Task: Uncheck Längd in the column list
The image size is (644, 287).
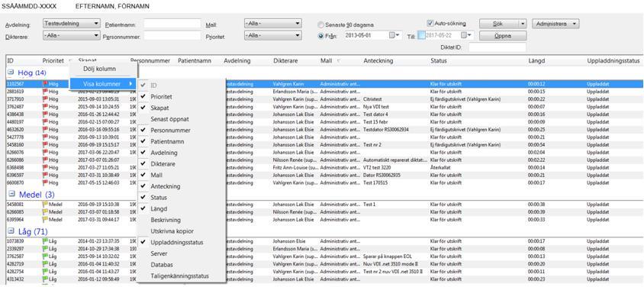Action: pyautogui.click(x=143, y=208)
